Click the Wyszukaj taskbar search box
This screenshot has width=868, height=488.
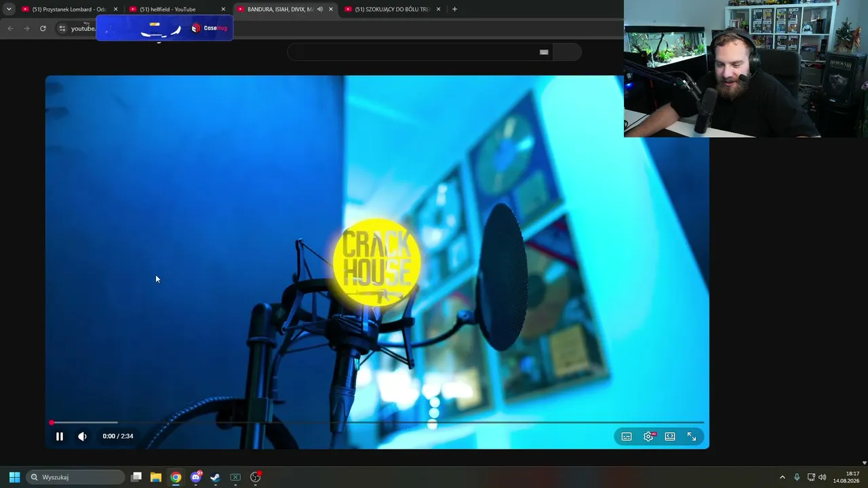pos(75,477)
